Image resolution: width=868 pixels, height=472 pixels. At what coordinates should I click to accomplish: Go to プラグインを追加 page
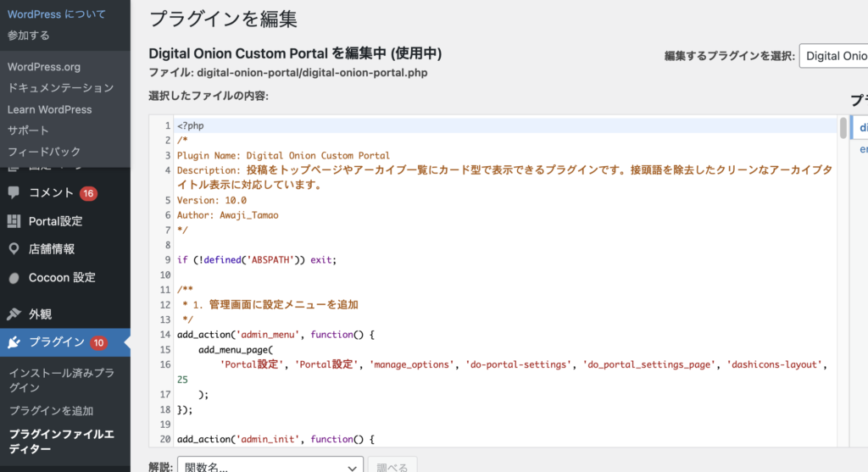[x=51, y=411]
